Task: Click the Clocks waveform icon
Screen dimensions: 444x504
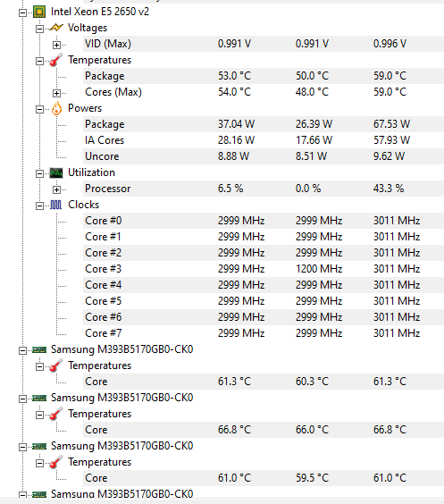Action: (x=56, y=205)
